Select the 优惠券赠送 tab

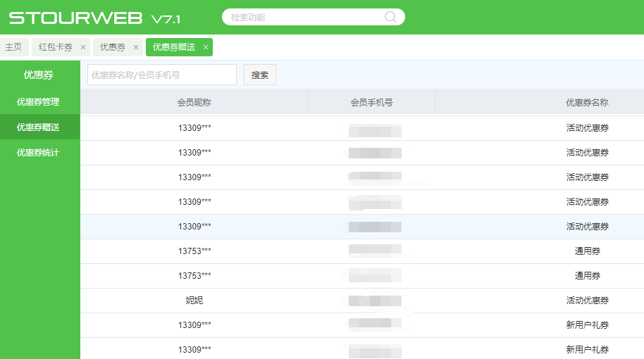click(173, 47)
